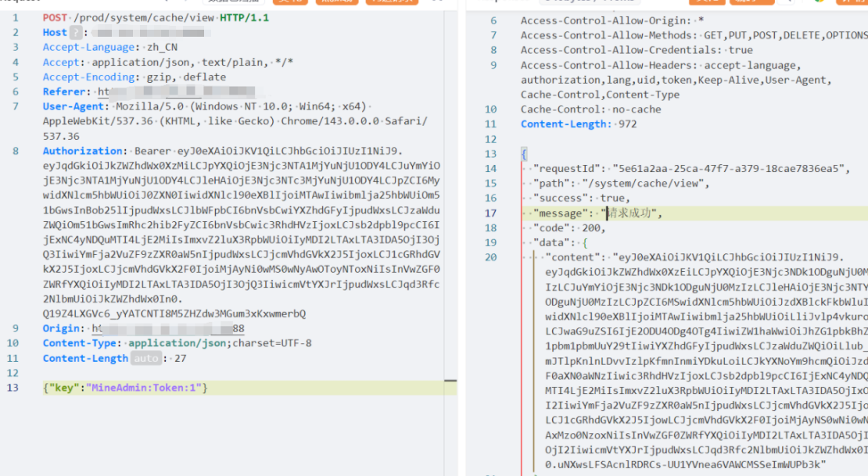868x476 pixels.
Task: Click the Referer header name
Action: (66, 91)
